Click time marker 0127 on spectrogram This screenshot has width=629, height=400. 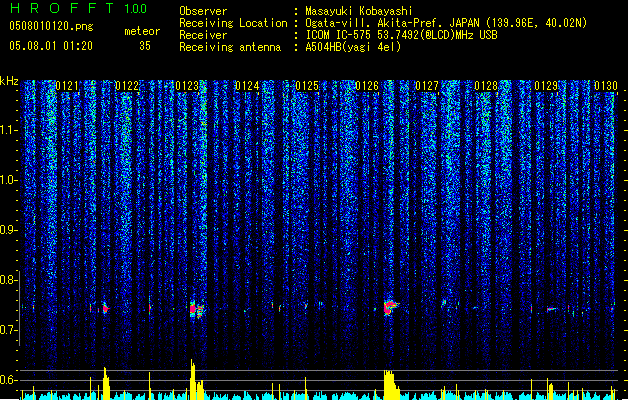(427, 86)
